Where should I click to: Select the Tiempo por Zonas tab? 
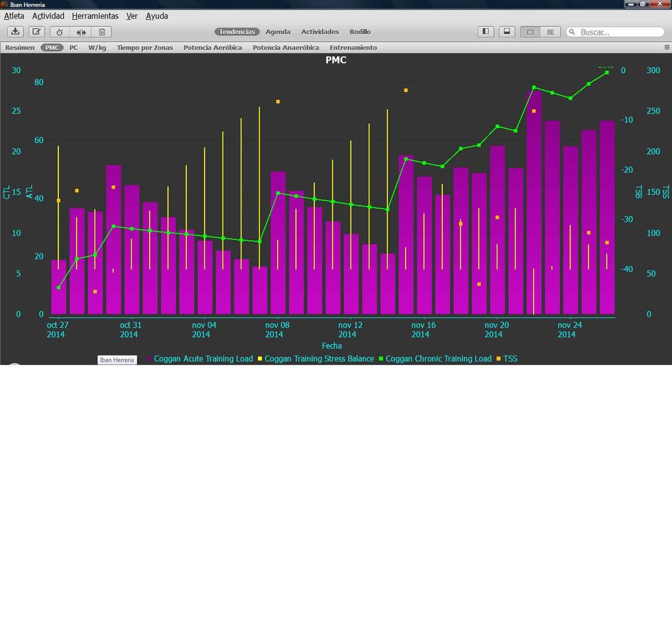click(145, 47)
